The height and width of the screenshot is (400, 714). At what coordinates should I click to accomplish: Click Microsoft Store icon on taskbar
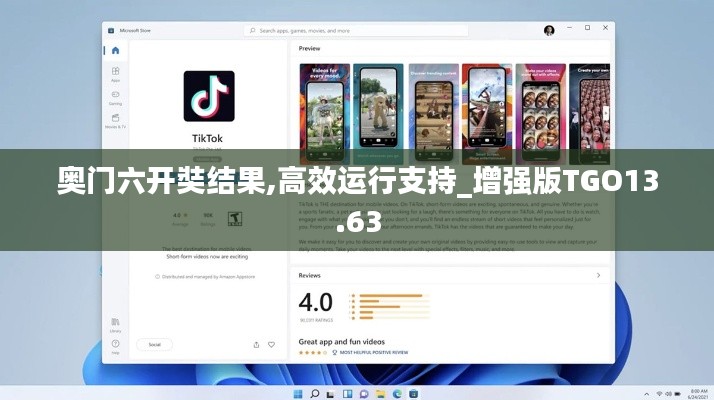[x=413, y=394]
